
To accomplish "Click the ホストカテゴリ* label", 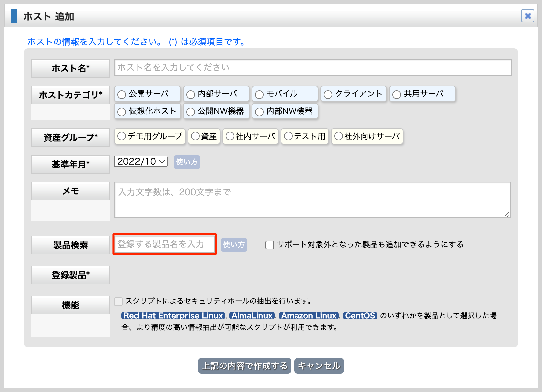I will click(71, 95).
